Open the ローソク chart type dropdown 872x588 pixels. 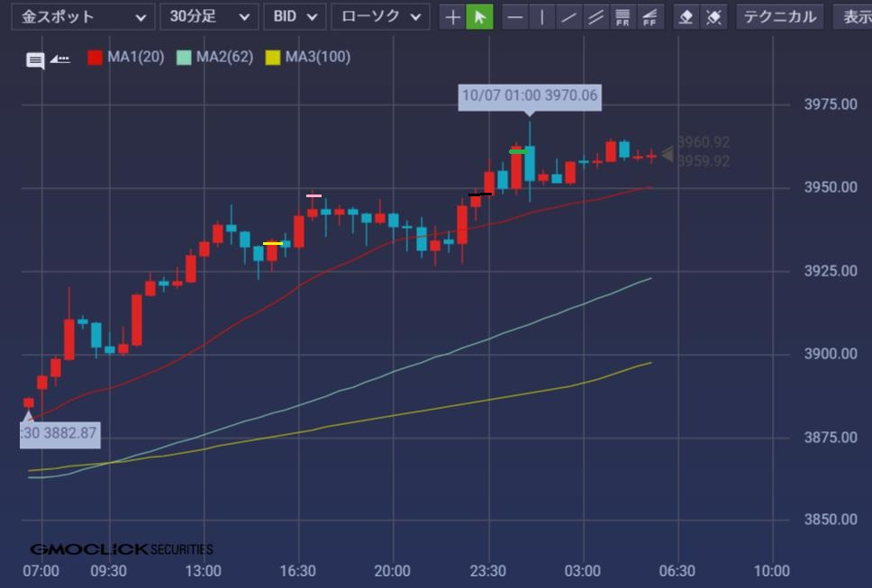tap(380, 16)
